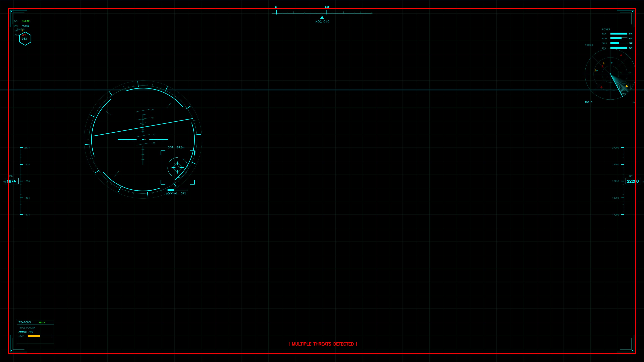Click the LOCK YES status indicator
Screen dimensions: 644x362
(24, 35)
